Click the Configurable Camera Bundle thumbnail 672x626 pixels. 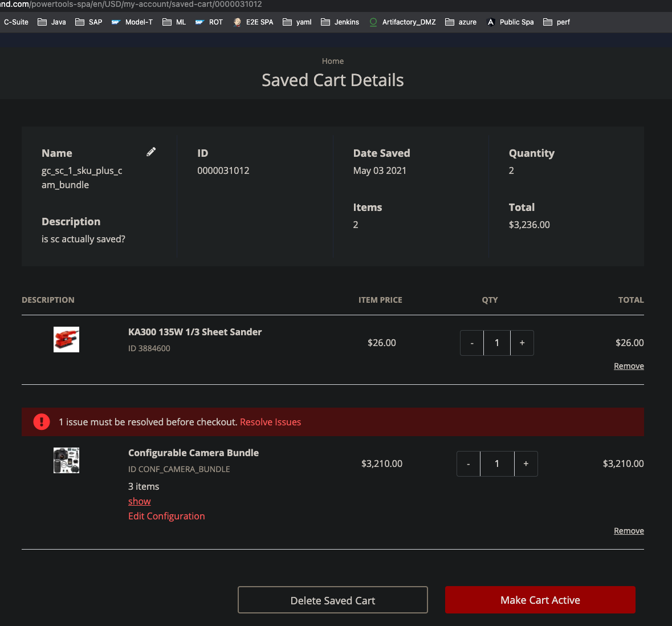coord(66,460)
